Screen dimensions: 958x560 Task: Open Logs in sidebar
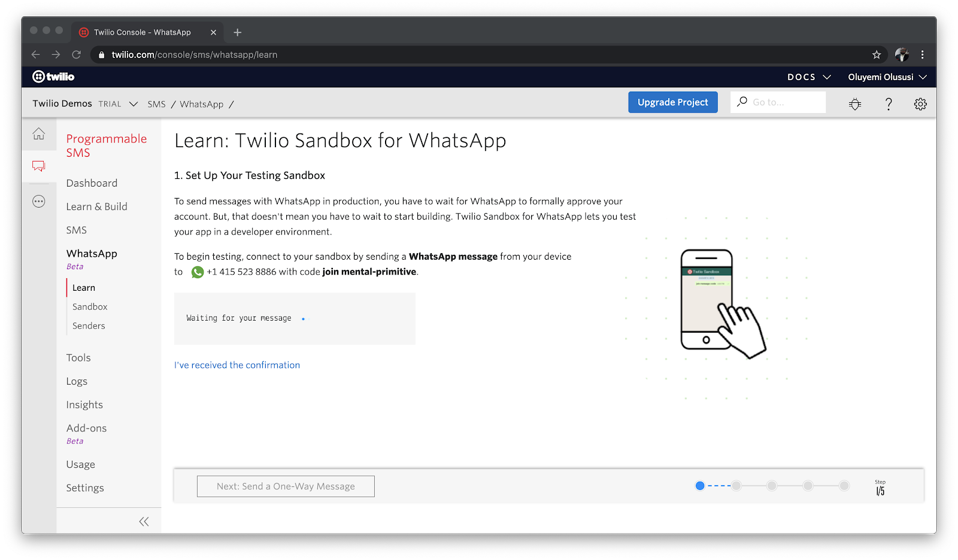click(77, 381)
